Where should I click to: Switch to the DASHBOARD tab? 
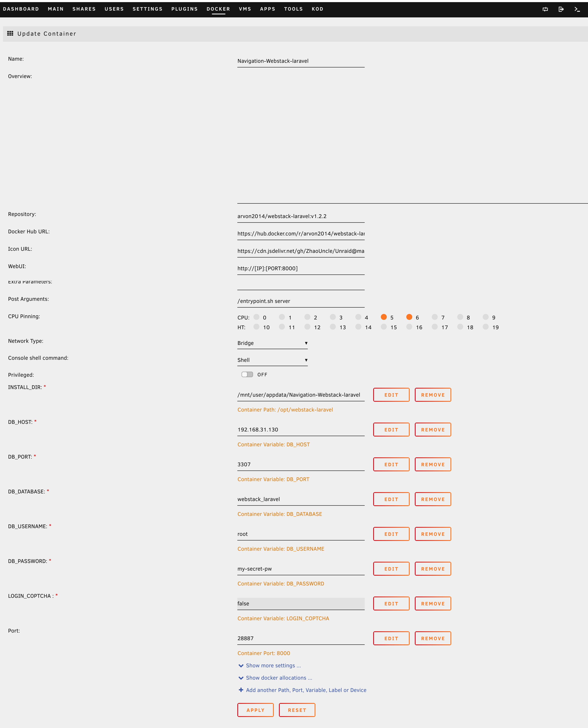click(x=21, y=9)
